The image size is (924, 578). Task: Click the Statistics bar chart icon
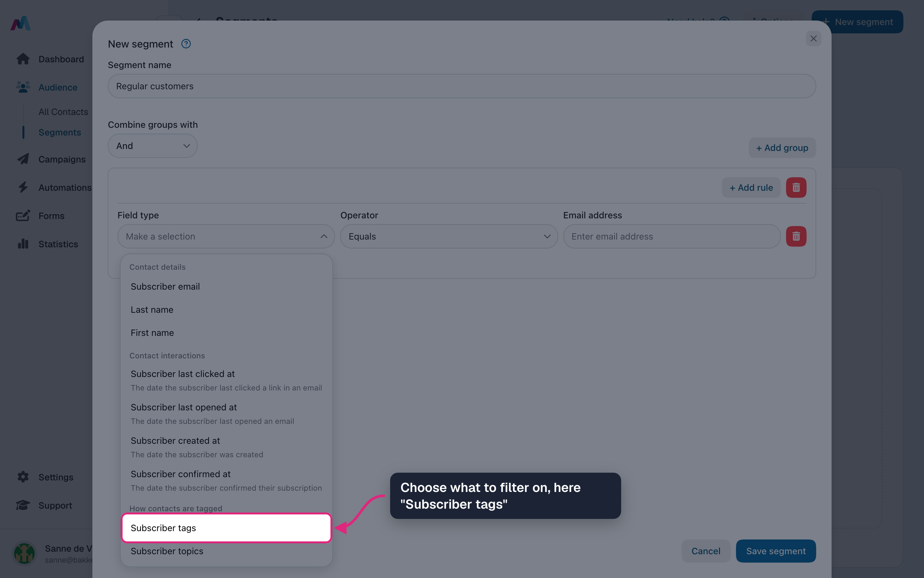tap(23, 244)
